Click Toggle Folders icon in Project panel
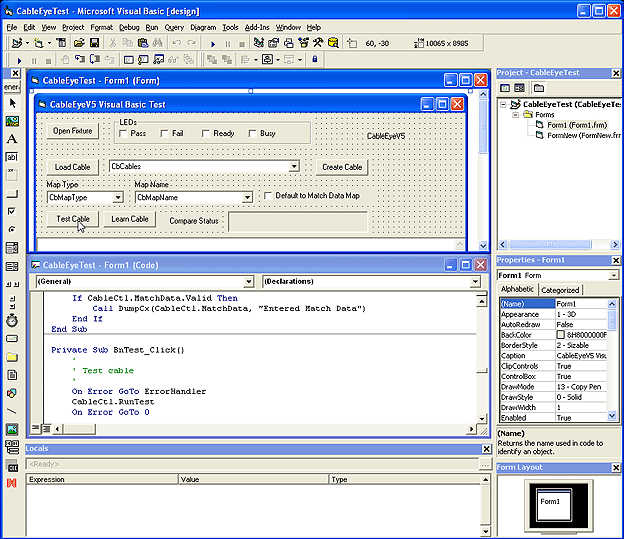Screen dimensions: 624x539 click(538, 88)
